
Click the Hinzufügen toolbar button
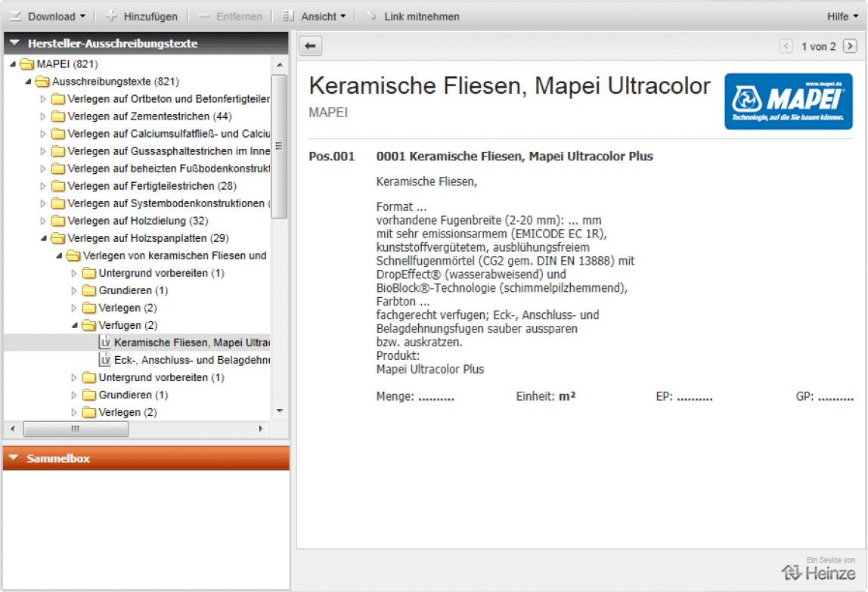[142, 17]
